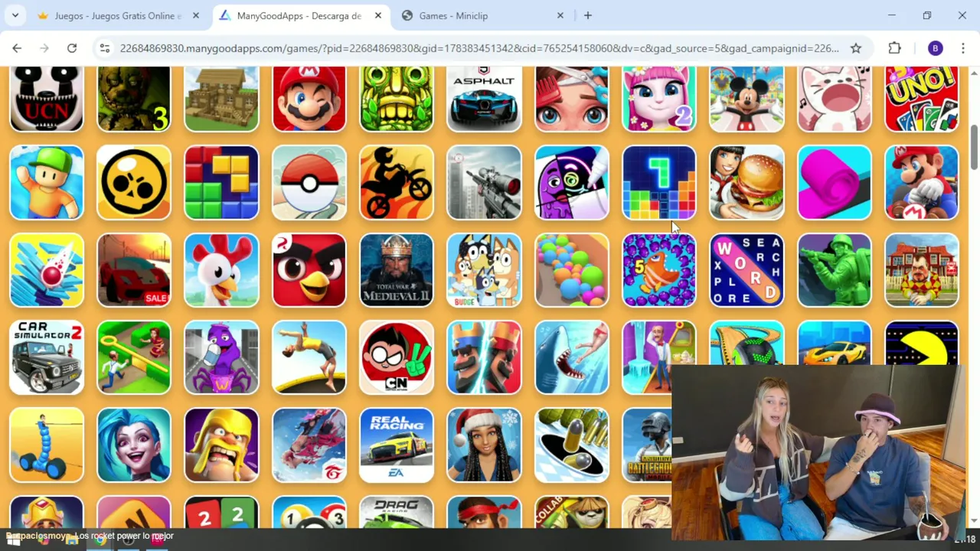
Task: Close the Juegos Gratis Online tab
Action: (196, 15)
